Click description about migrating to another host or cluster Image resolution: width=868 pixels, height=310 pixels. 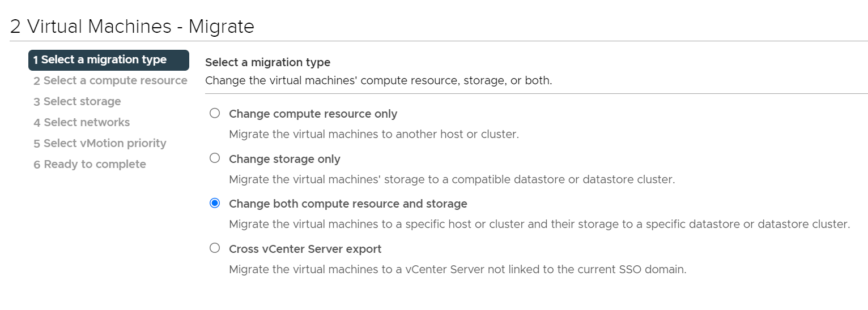pos(373,135)
